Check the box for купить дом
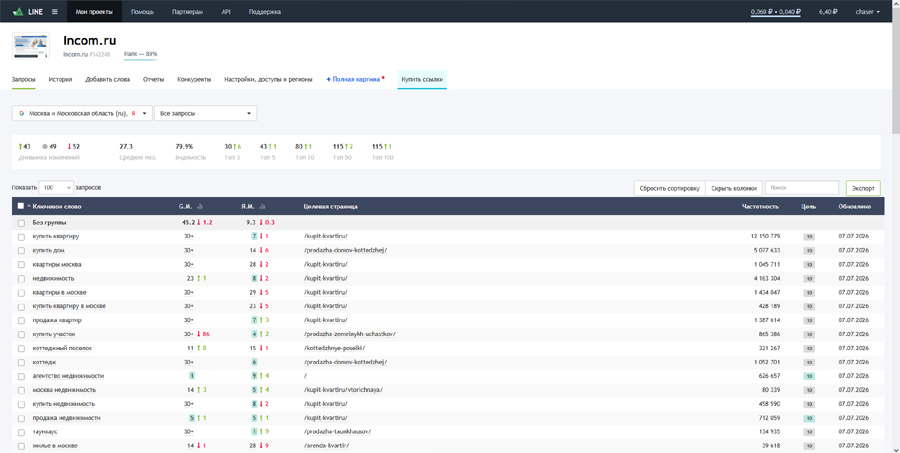 click(x=21, y=250)
